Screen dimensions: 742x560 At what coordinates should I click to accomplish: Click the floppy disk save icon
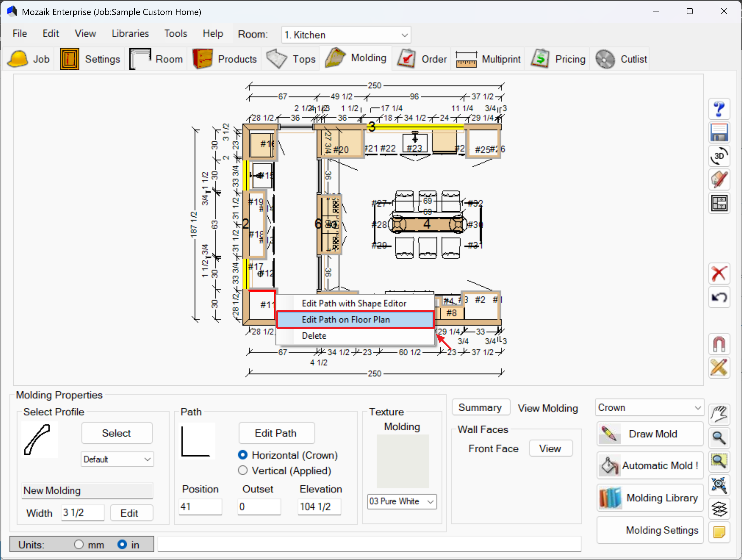pos(718,133)
